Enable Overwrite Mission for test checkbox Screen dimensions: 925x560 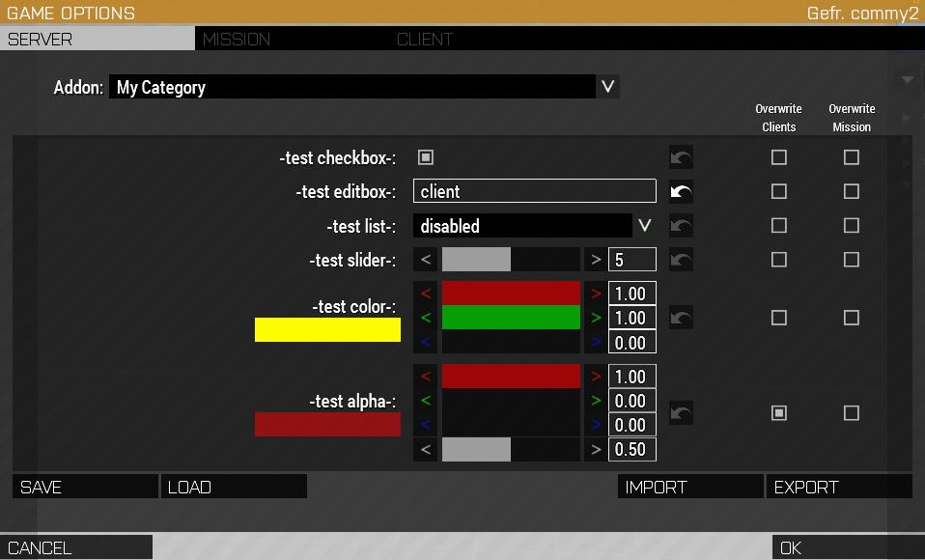852,157
